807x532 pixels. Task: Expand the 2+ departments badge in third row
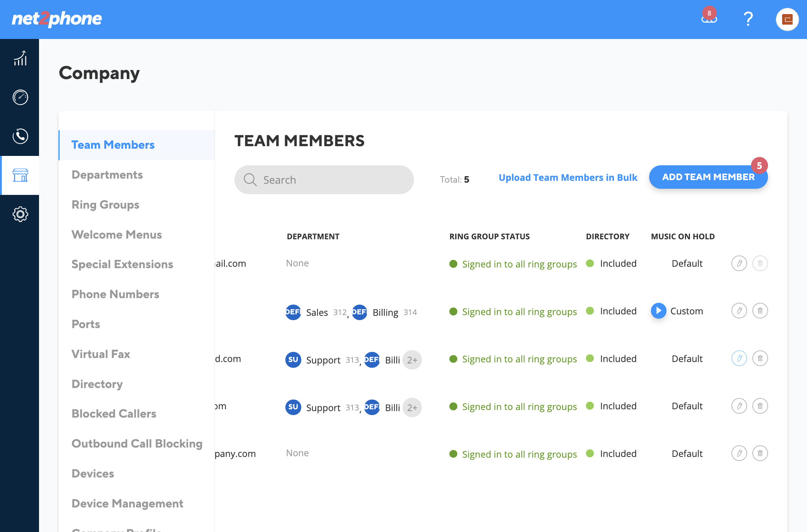(x=412, y=360)
